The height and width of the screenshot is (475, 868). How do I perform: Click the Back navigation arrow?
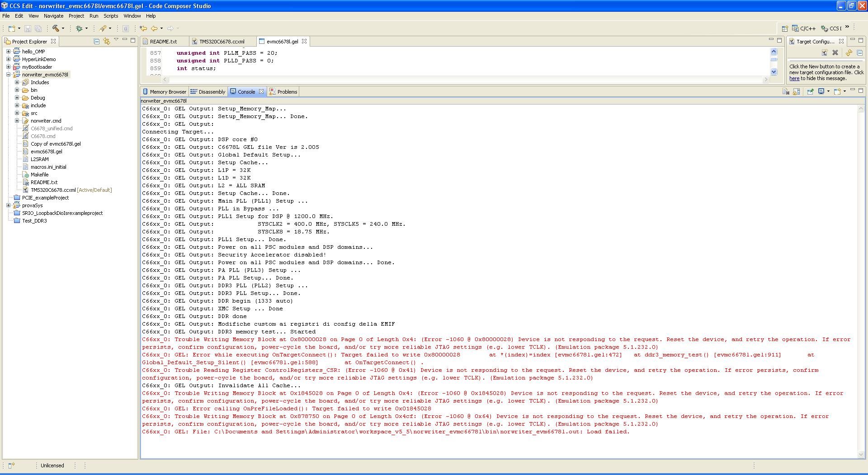tap(154, 28)
